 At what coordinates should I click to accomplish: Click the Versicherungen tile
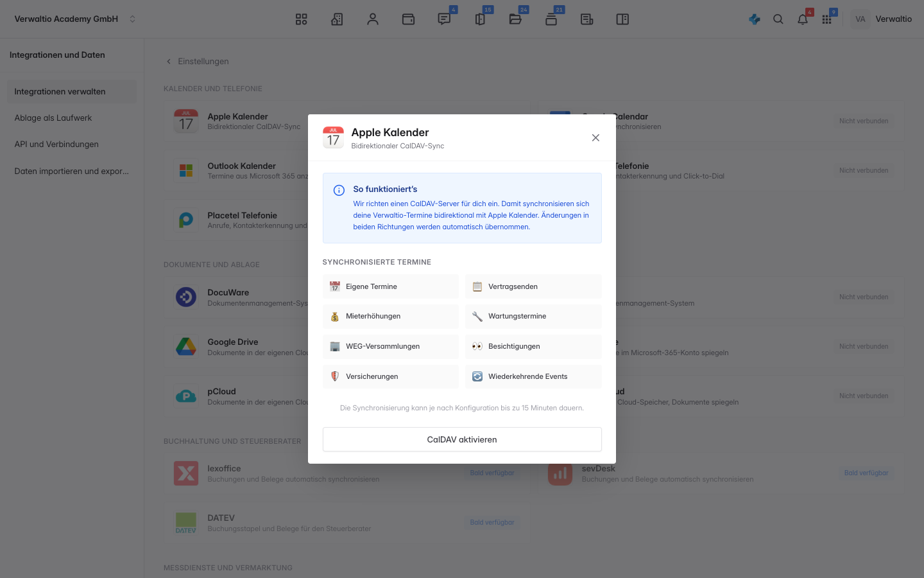(x=391, y=376)
